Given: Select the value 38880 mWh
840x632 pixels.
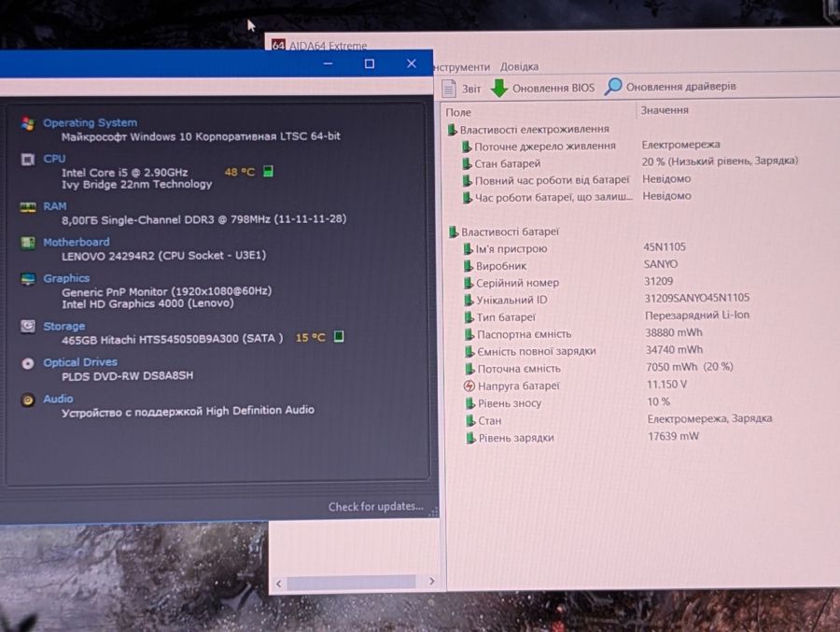Looking at the screenshot, I should pyautogui.click(x=673, y=333).
